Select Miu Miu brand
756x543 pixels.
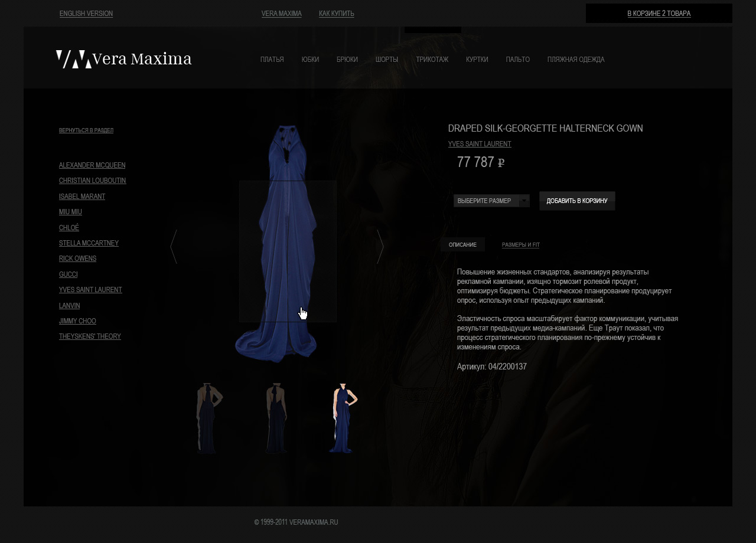click(x=70, y=212)
